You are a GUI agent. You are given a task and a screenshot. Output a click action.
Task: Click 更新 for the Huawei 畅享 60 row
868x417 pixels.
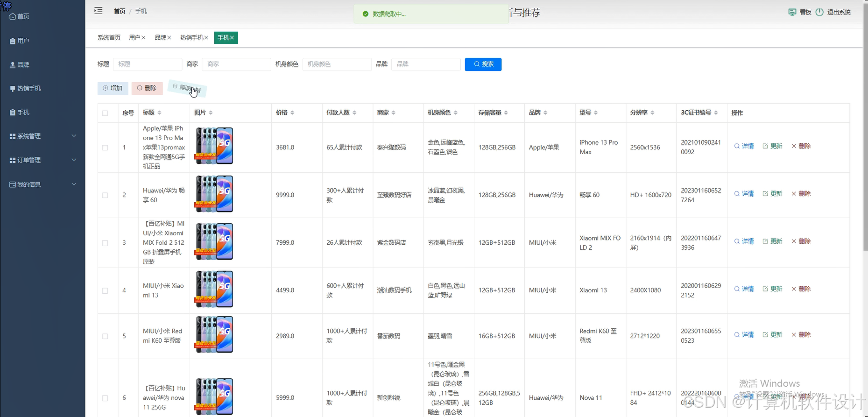772,194
